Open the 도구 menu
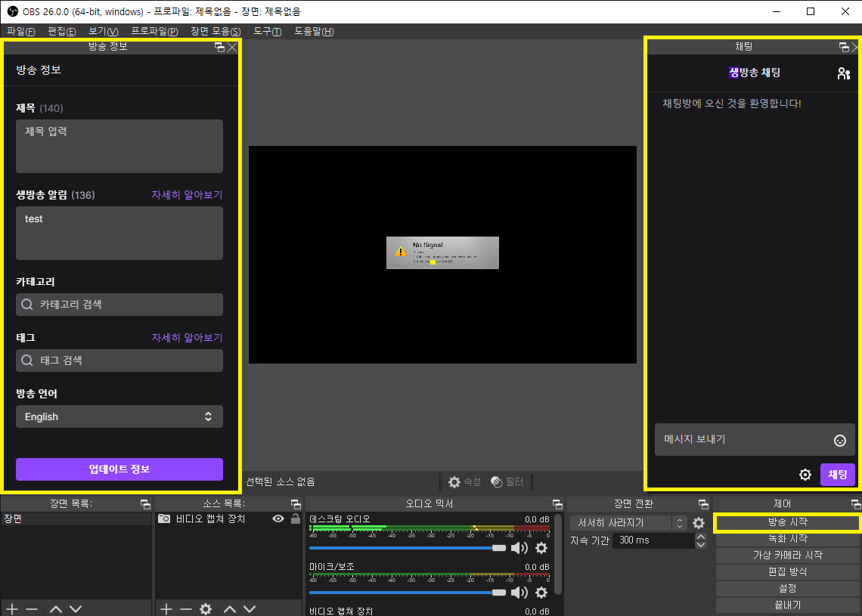The image size is (862, 616). 267,31
